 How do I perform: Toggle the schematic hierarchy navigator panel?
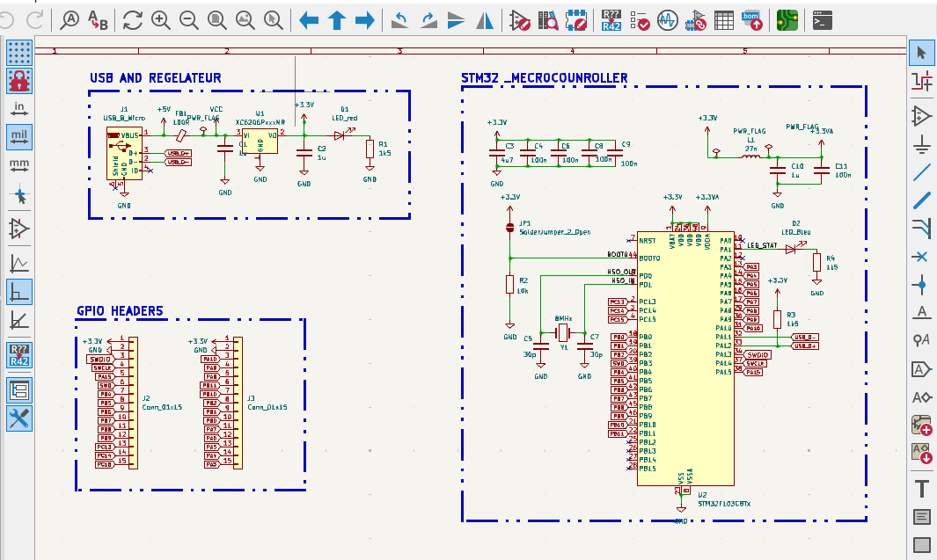coord(19,389)
